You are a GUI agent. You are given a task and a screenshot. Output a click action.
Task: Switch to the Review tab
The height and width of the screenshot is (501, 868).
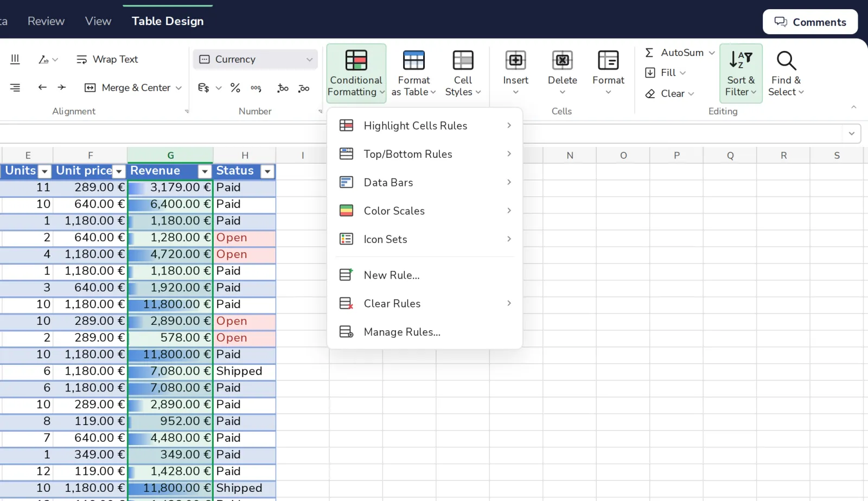pos(46,21)
